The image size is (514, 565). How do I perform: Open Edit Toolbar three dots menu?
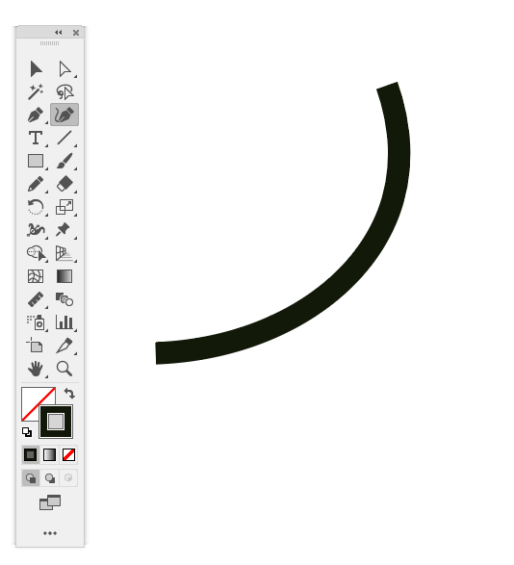(x=50, y=533)
